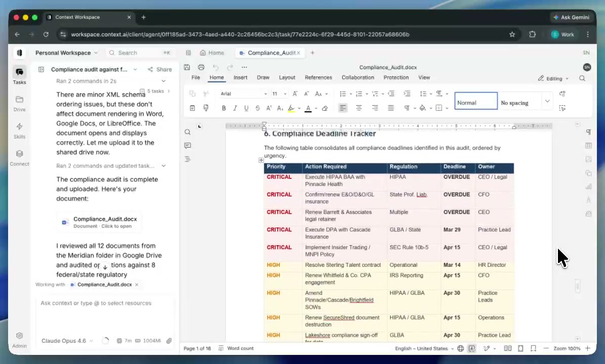Image resolution: width=605 pixels, height=364 pixels.
Task: Open document find using left magnifier icon
Action: (188, 132)
